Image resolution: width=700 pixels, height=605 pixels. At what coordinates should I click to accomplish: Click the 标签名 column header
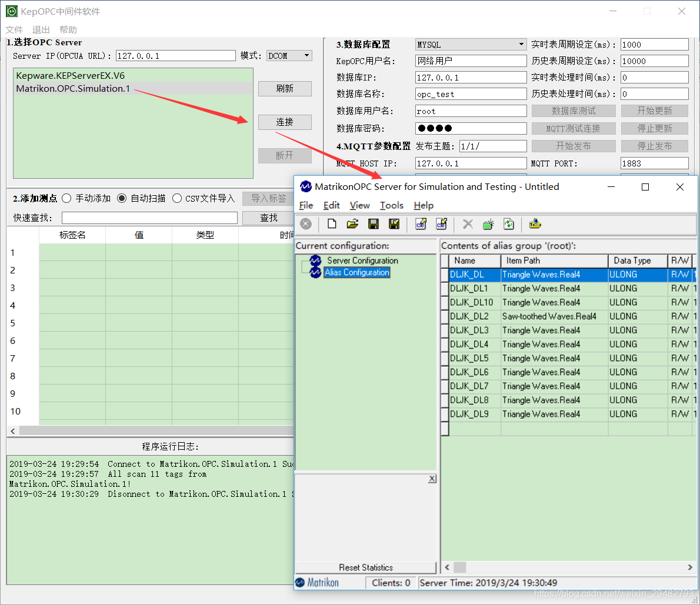point(72,235)
